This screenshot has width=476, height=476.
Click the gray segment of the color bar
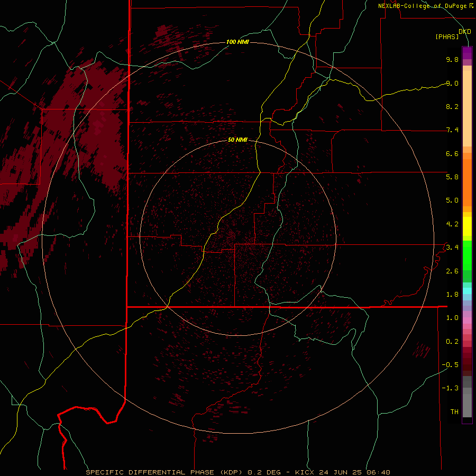pyautogui.click(x=467, y=397)
